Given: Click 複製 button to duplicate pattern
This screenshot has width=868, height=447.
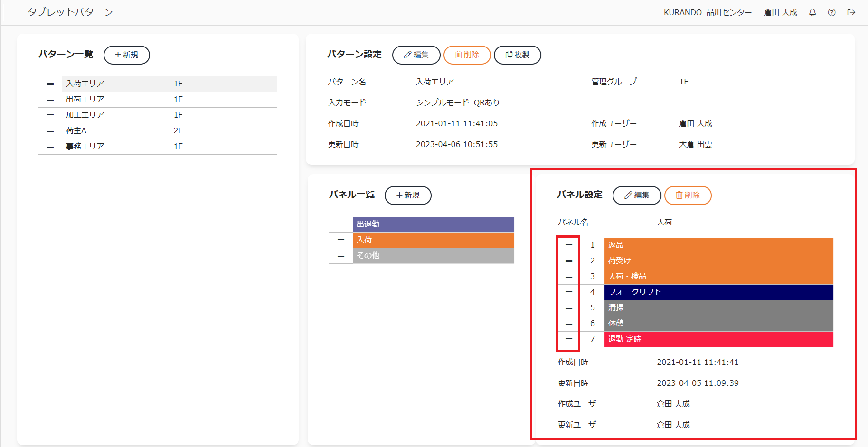Looking at the screenshot, I should (x=518, y=55).
